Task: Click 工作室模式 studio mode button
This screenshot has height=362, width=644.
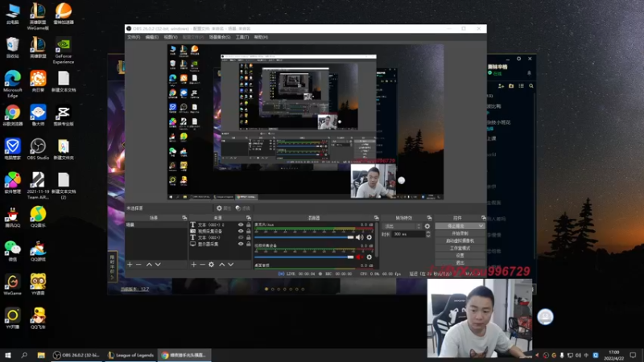Action: click(x=460, y=248)
